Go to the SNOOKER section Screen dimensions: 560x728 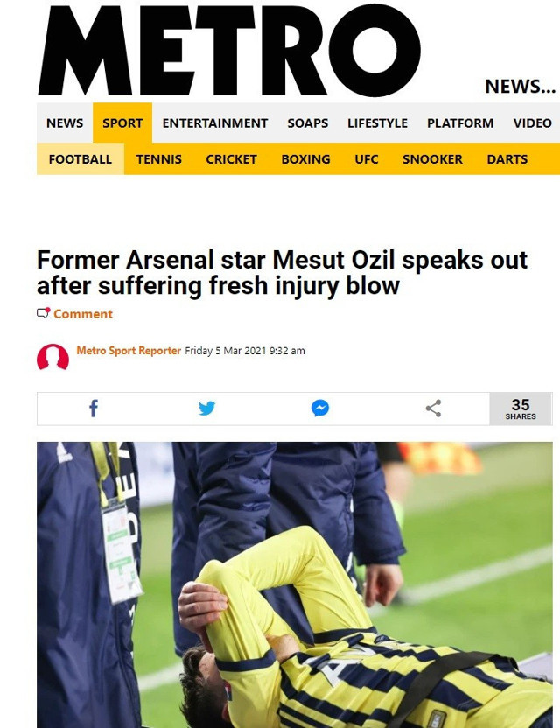click(432, 159)
